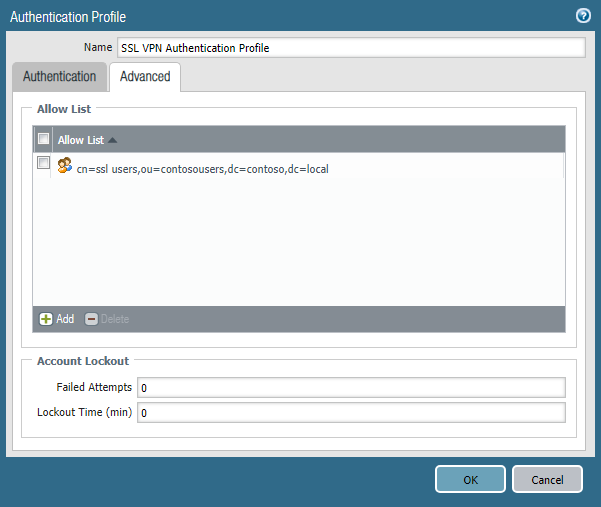
Task: Select the cn=ssl users,ou=contosousers entry text
Action: pos(202,169)
